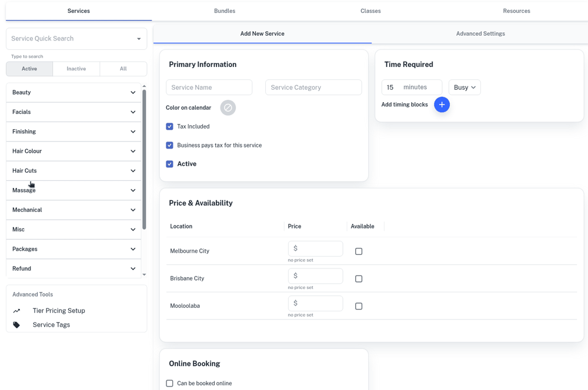
Task: Show Inactive services filter
Action: pyautogui.click(x=76, y=69)
